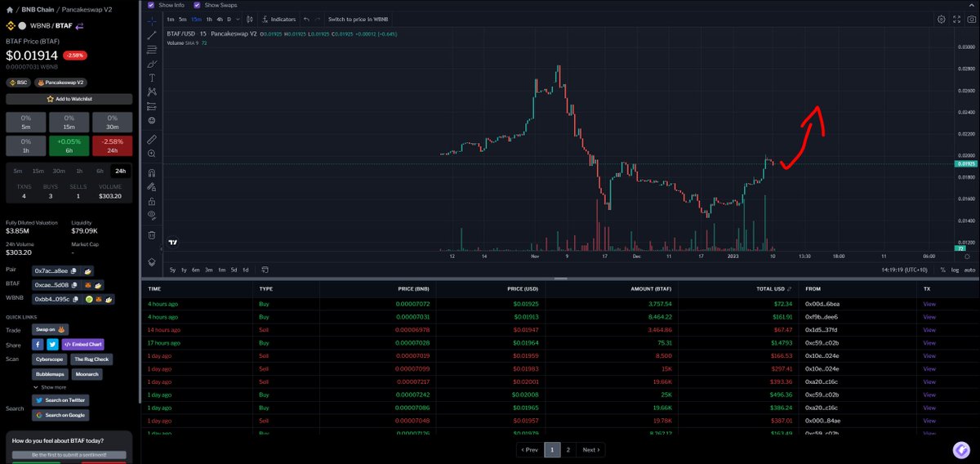Select the 4h chart interval
Screen dimensions: 980x464
[220, 18]
